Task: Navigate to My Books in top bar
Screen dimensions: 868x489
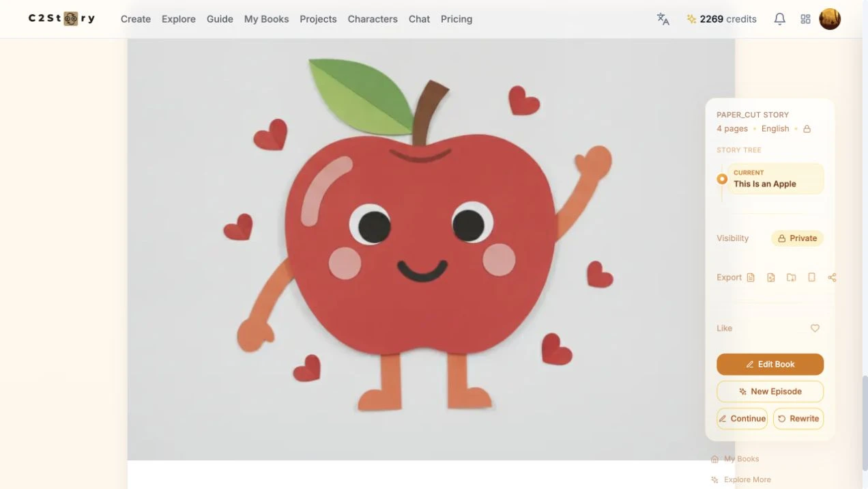Action: click(266, 19)
